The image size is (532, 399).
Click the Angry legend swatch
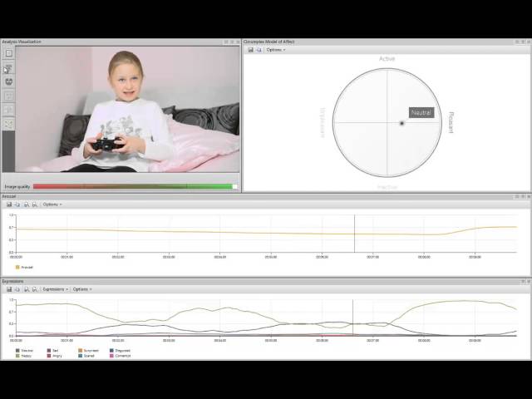pyautogui.click(x=49, y=356)
